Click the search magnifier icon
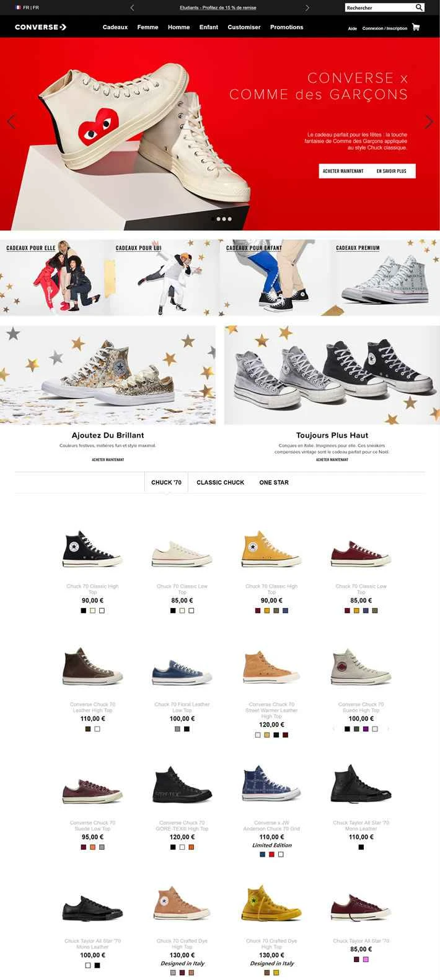The width and height of the screenshot is (440, 980). coord(419,7)
